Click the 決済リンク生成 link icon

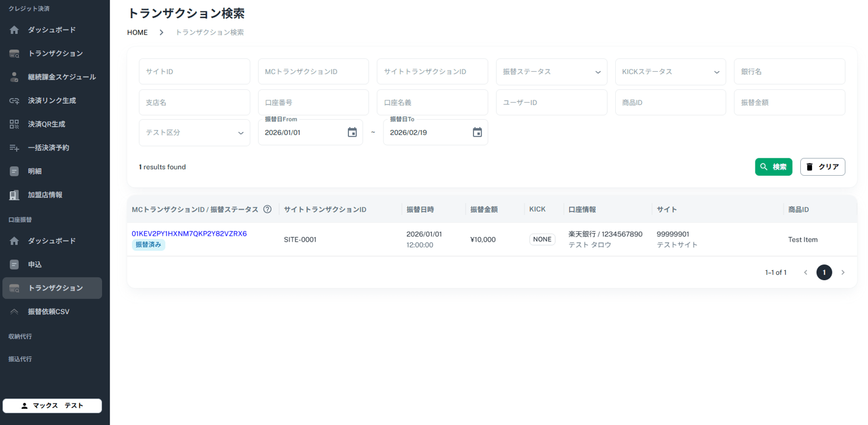(15, 101)
